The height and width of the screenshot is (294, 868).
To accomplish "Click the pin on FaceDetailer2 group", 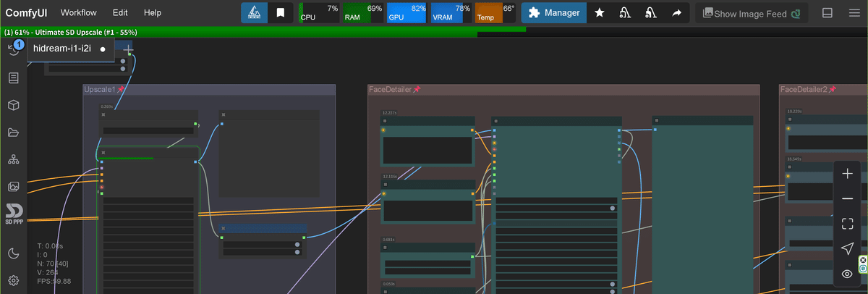I will point(832,90).
